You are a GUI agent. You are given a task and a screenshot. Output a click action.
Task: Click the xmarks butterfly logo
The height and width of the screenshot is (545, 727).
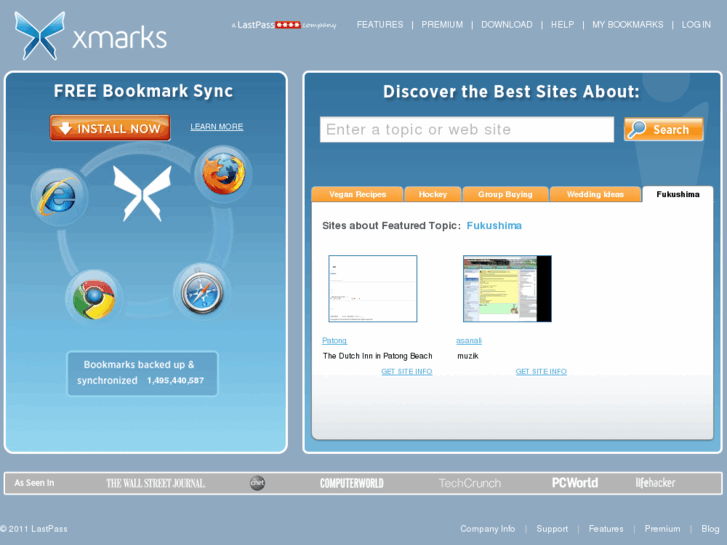point(39,36)
